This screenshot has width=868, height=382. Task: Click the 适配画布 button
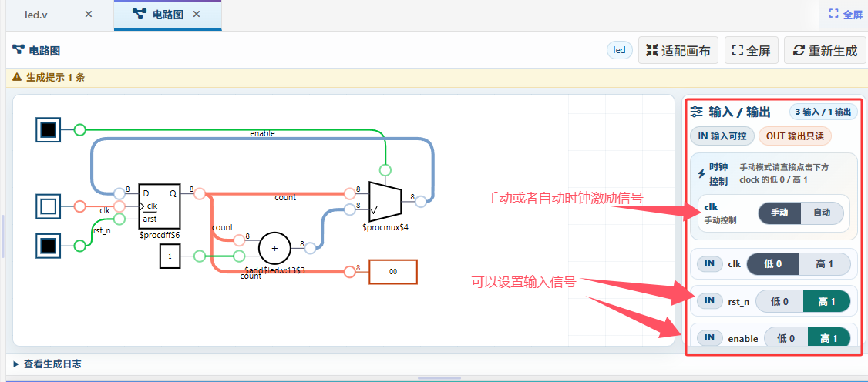(x=678, y=51)
